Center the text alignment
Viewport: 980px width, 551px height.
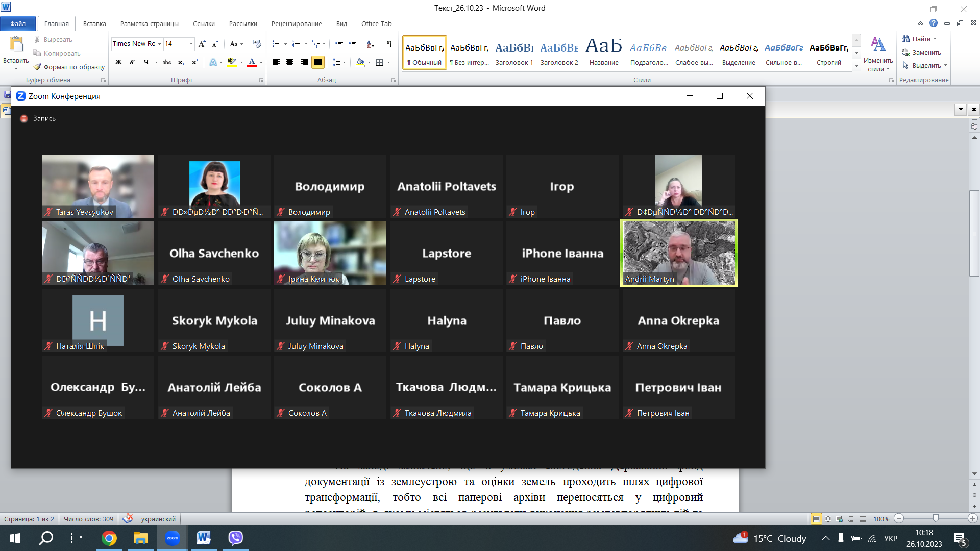pyautogui.click(x=290, y=62)
